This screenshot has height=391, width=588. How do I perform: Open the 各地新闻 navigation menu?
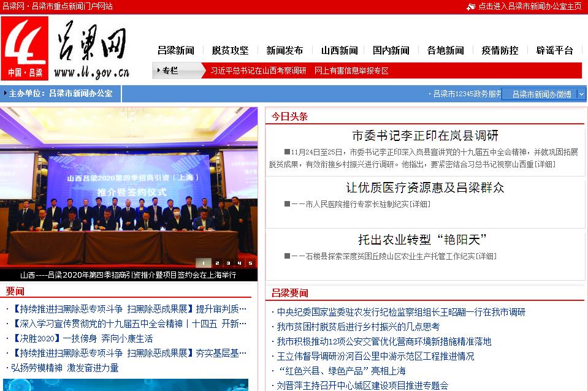click(446, 50)
